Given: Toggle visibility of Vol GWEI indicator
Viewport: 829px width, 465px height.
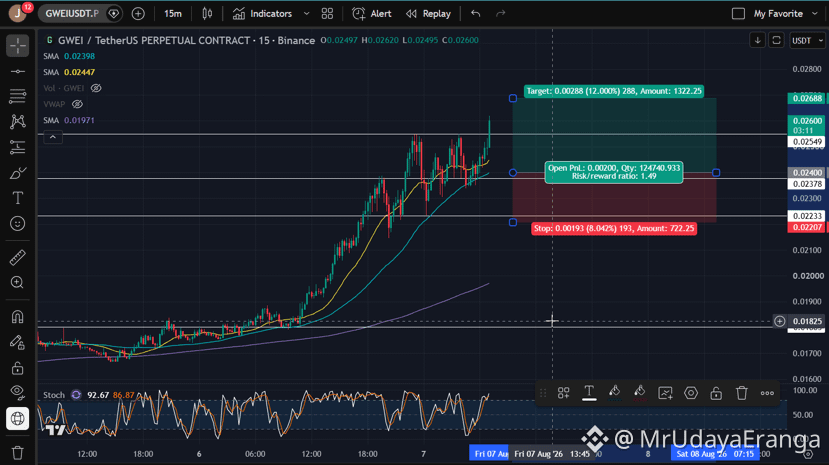Looking at the screenshot, I should coord(96,88).
